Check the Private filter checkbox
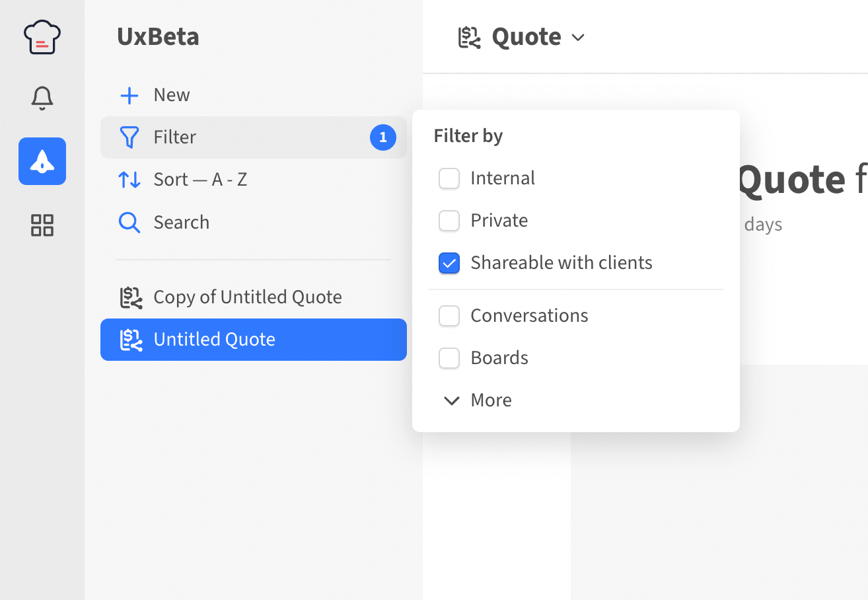 tap(449, 221)
